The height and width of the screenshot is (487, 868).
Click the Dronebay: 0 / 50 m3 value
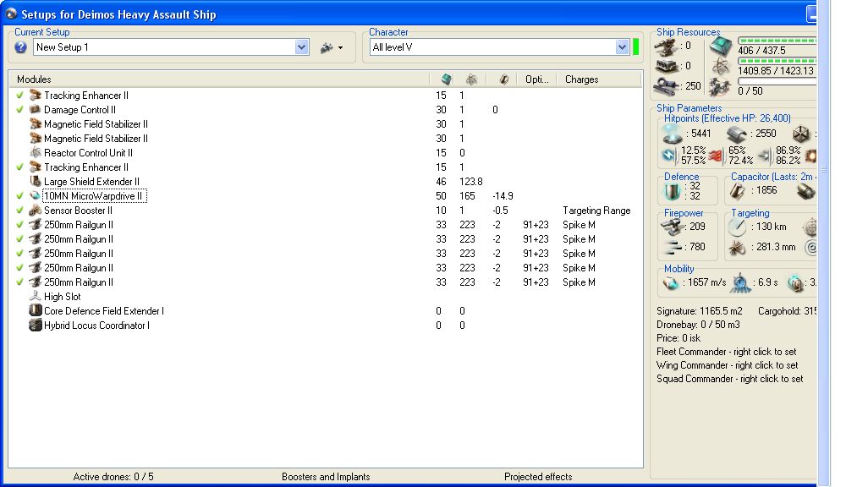(698, 325)
